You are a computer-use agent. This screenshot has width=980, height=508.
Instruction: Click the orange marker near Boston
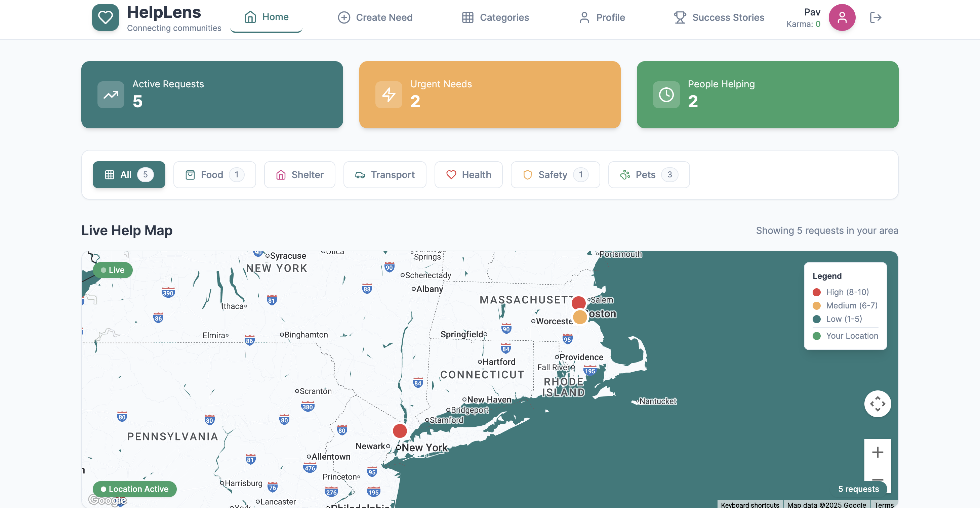pyautogui.click(x=579, y=317)
